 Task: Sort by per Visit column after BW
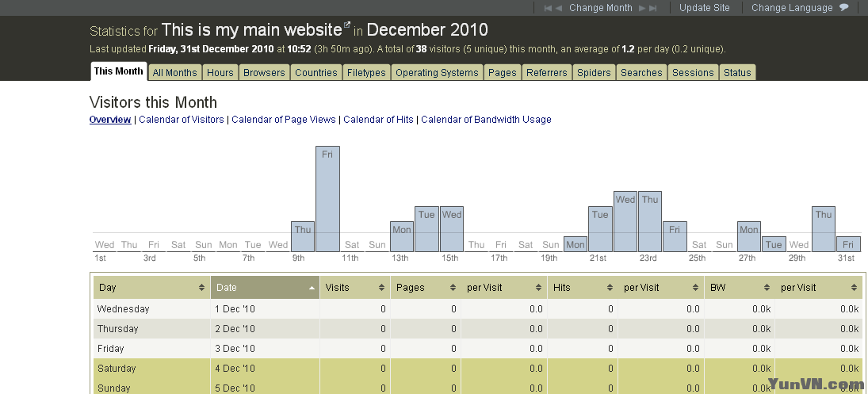pyautogui.click(x=819, y=288)
